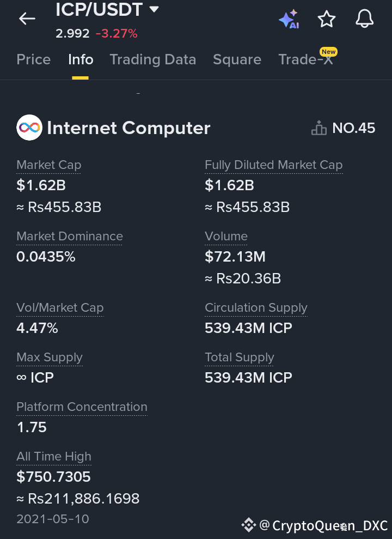
Task: Toggle the favorite star icon
Action: click(327, 19)
